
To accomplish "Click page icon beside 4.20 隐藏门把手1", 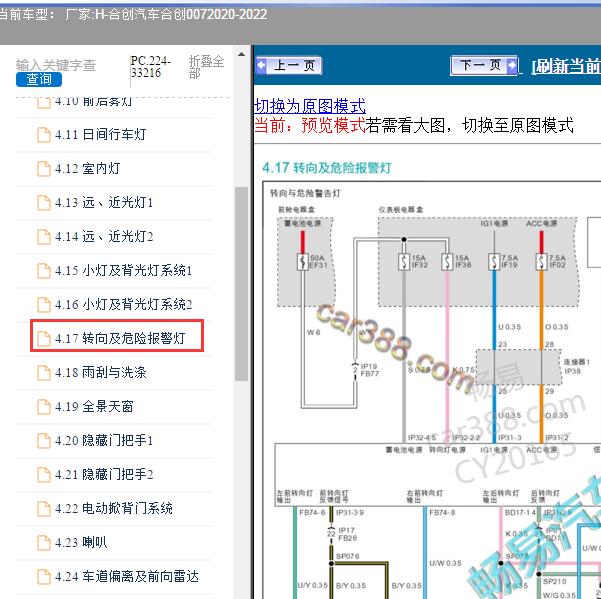I will click(x=44, y=440).
